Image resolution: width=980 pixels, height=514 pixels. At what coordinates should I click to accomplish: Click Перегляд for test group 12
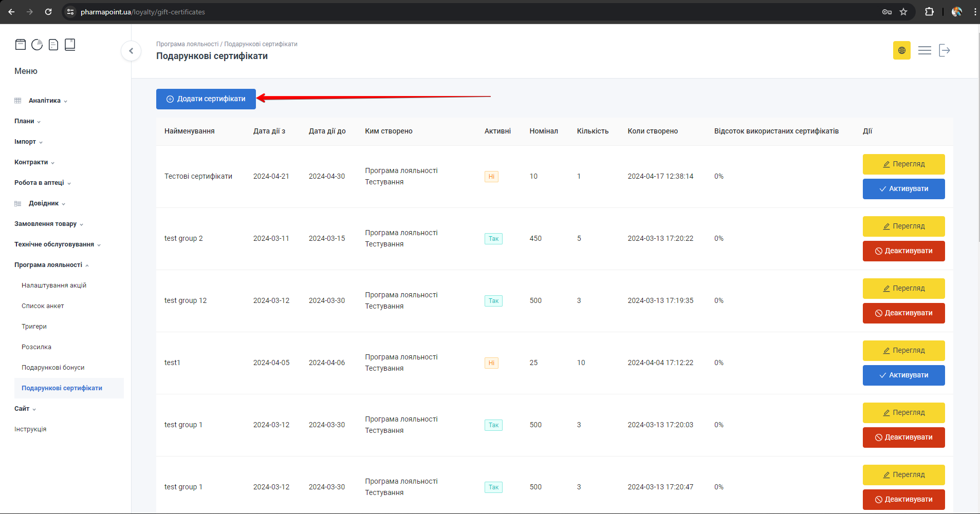[903, 289]
